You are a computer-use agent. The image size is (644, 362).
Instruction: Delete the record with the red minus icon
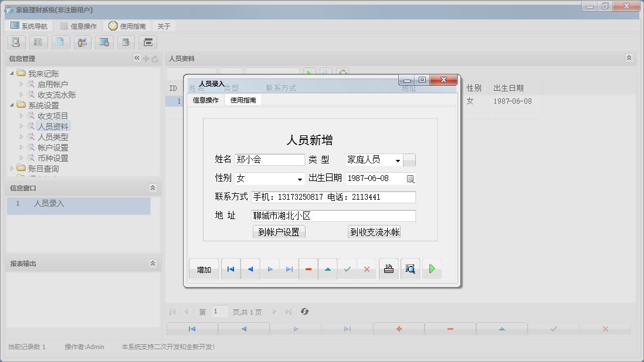click(308, 269)
